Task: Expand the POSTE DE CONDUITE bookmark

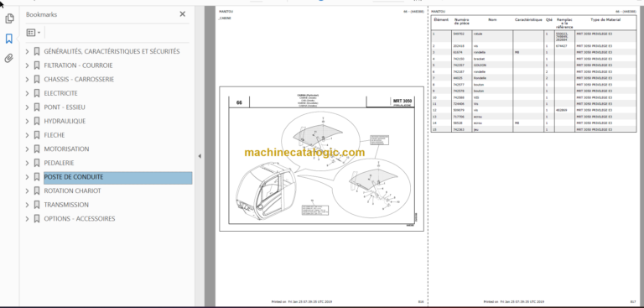Action: point(28,177)
